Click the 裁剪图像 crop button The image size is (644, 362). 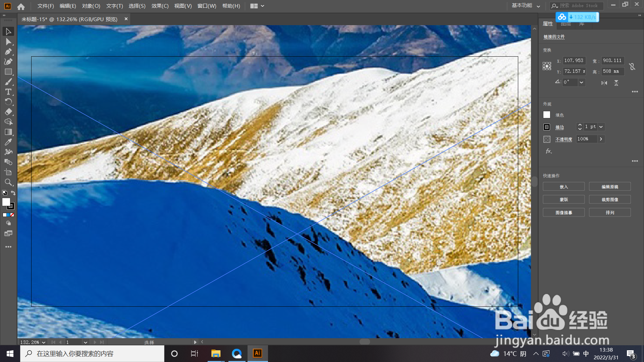[609, 199]
